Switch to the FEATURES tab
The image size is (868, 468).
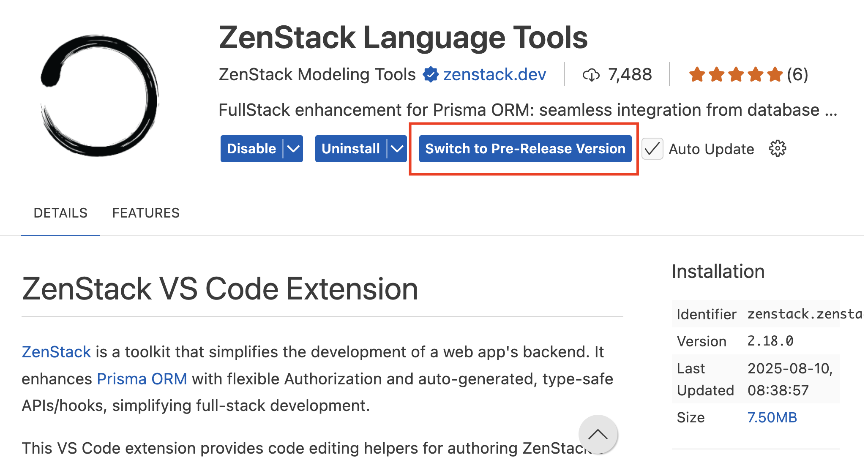(145, 213)
